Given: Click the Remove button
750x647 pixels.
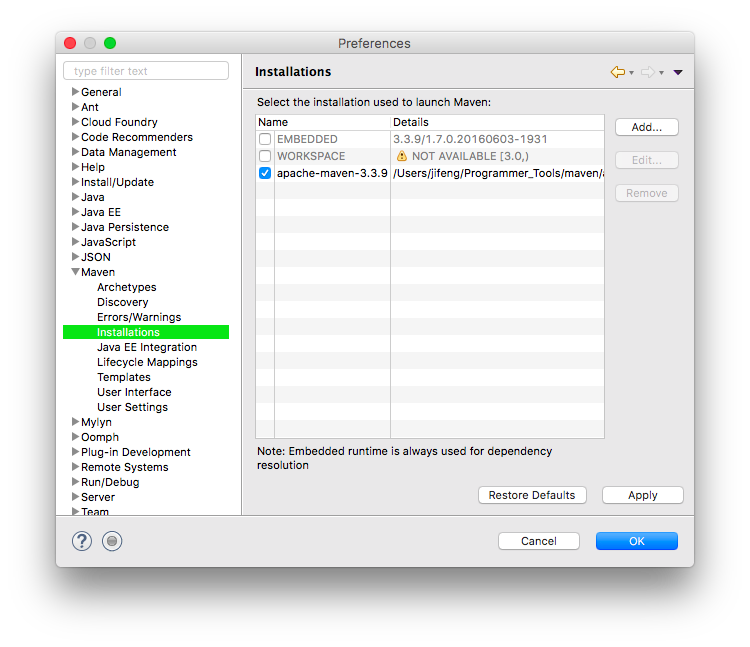Looking at the screenshot, I should click(x=647, y=193).
